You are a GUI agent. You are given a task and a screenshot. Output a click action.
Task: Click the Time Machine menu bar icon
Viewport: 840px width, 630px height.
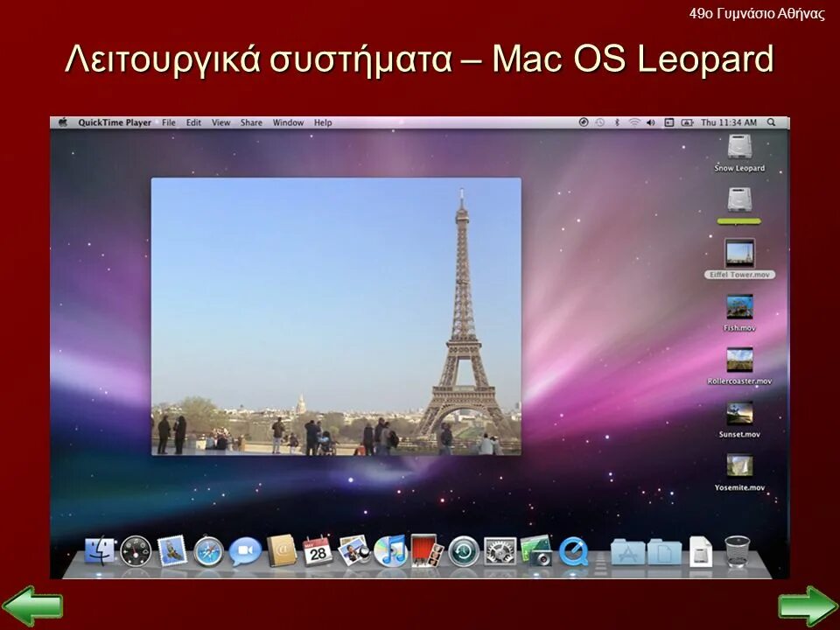(x=600, y=122)
